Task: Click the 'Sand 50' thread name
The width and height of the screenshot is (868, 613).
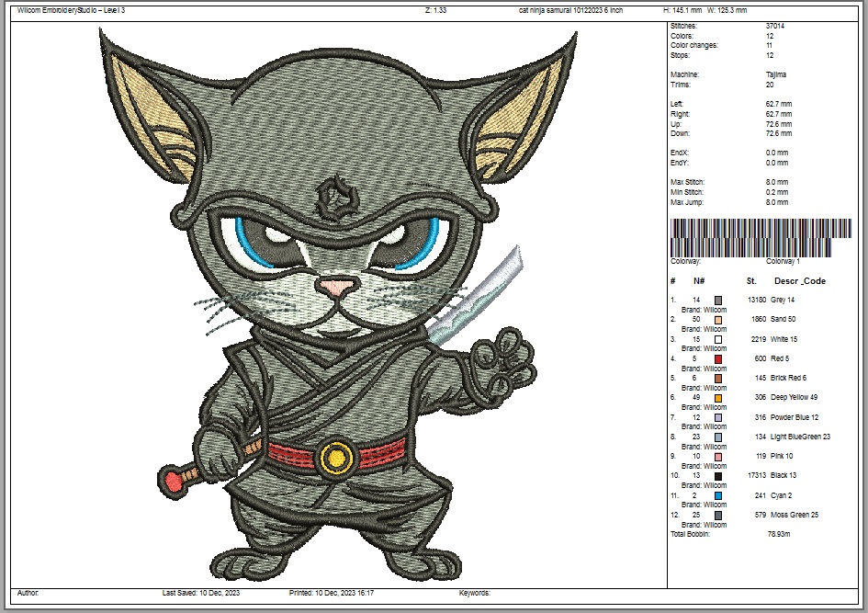Action: pos(783,319)
